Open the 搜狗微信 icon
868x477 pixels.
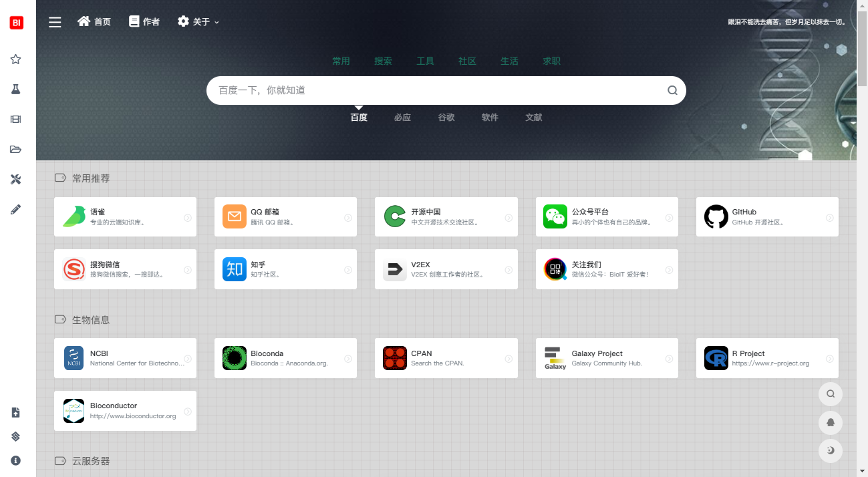point(74,269)
